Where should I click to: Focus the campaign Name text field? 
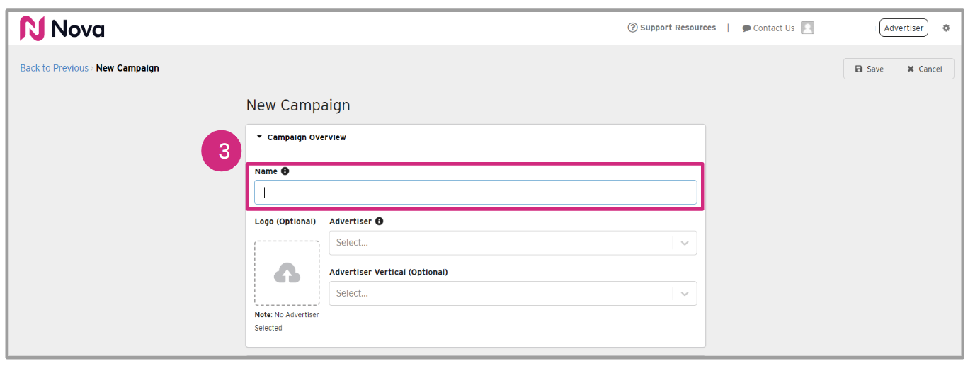click(476, 193)
